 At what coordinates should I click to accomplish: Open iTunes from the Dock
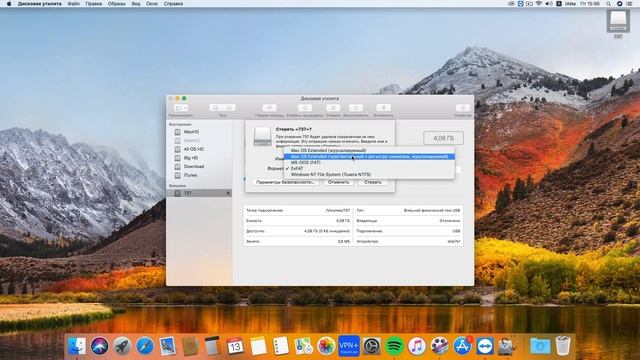[416, 346]
